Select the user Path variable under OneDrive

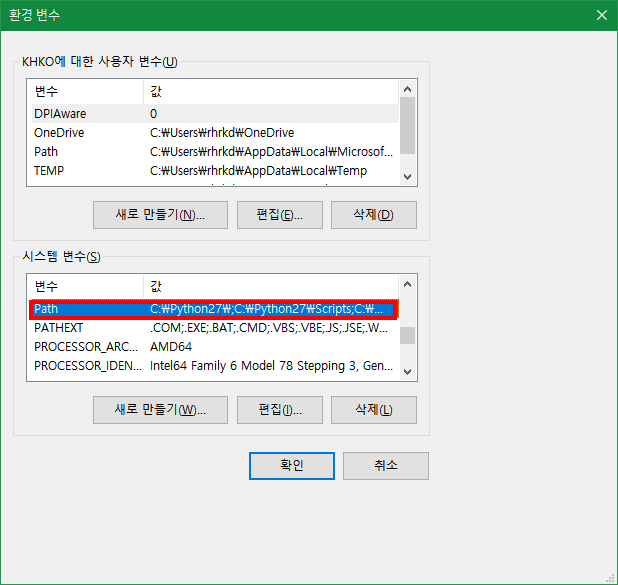(x=215, y=152)
